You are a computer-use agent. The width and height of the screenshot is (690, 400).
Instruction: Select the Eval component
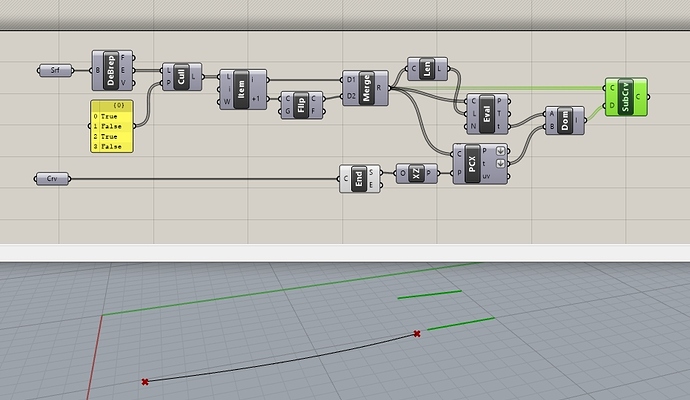487,114
